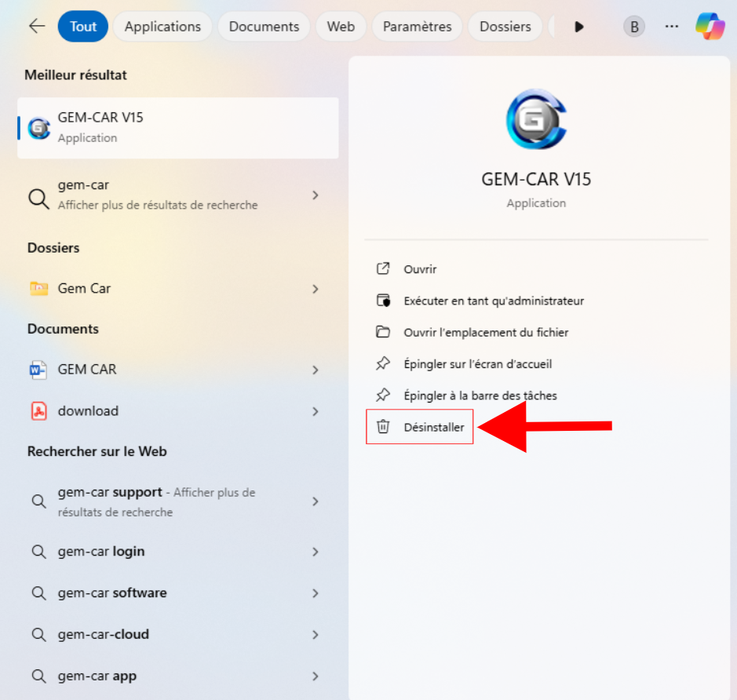The height and width of the screenshot is (700, 737).
Task: Click the B user account avatar
Action: point(634,27)
